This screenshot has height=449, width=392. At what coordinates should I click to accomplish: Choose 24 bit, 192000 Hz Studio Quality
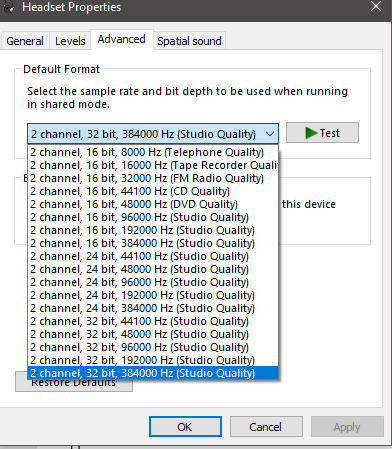tap(153, 295)
